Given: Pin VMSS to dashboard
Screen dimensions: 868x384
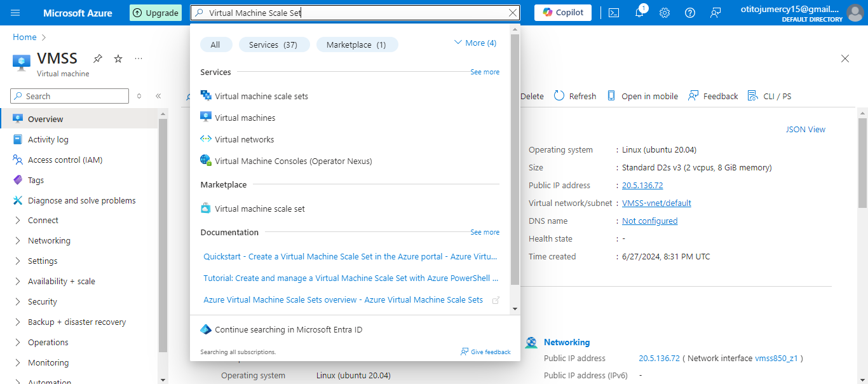Looking at the screenshot, I should coord(97,58).
